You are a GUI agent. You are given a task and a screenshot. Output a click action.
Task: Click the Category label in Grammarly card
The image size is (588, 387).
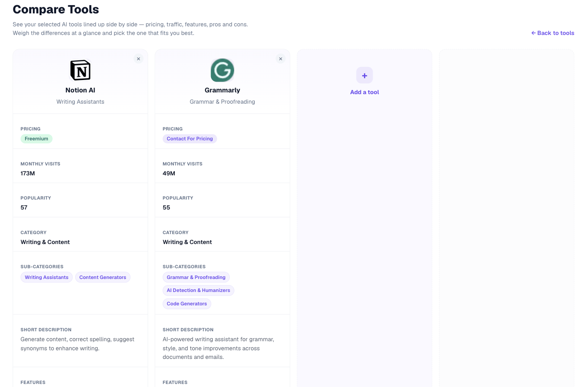(176, 232)
